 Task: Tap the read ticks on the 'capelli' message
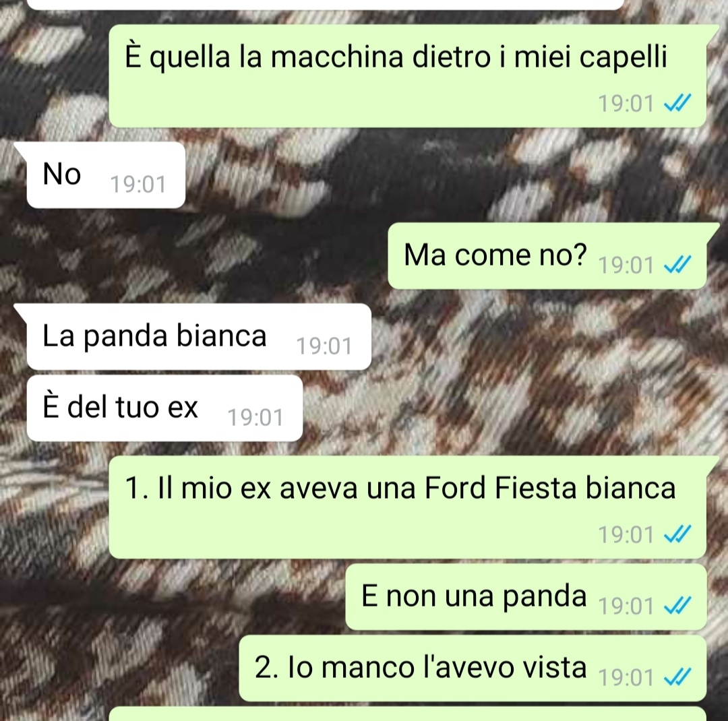[677, 102]
